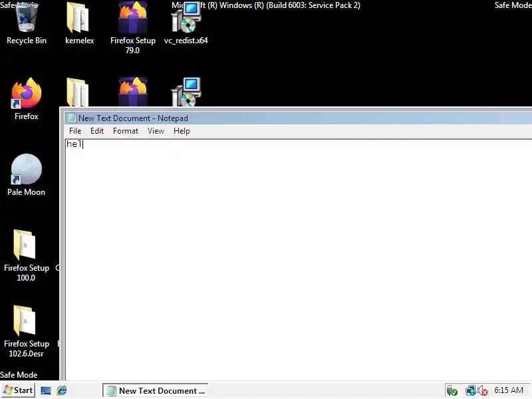
Task: Open the Help menu in Notepad
Action: pos(182,131)
